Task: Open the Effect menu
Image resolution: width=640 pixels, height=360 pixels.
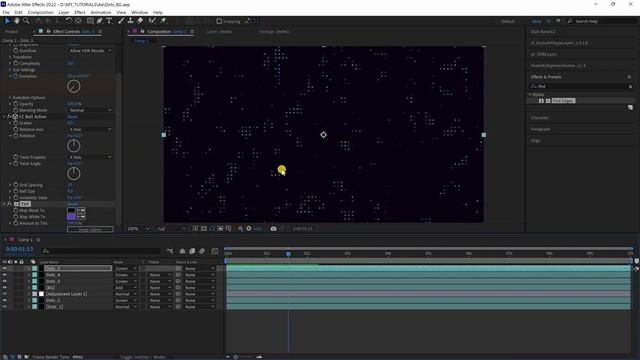Action: click(x=80, y=12)
